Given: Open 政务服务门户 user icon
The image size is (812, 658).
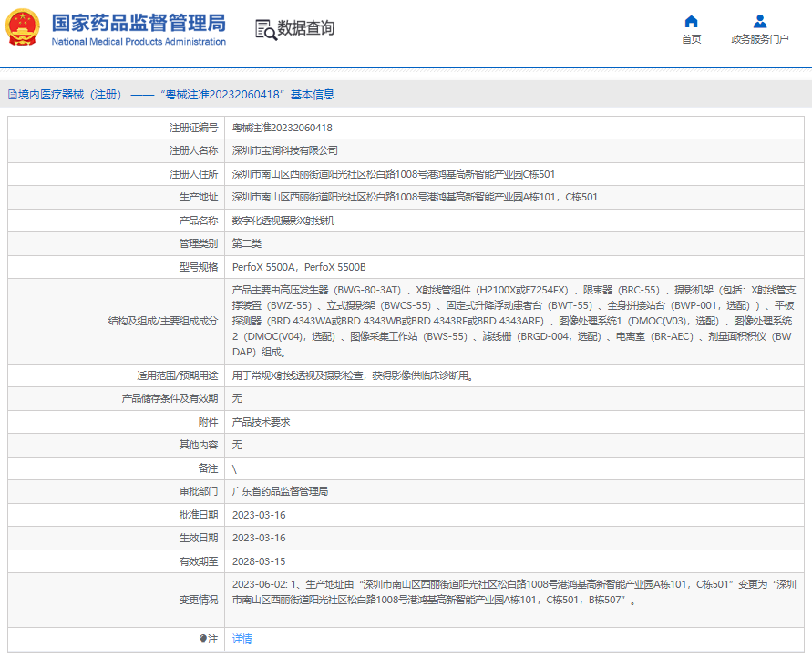Looking at the screenshot, I should click(x=760, y=21).
